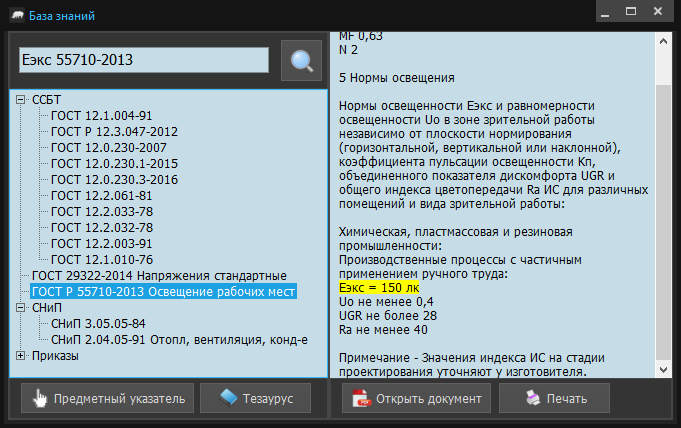Expand the Приказы tree node
The width and height of the screenshot is (681, 428).
point(21,355)
